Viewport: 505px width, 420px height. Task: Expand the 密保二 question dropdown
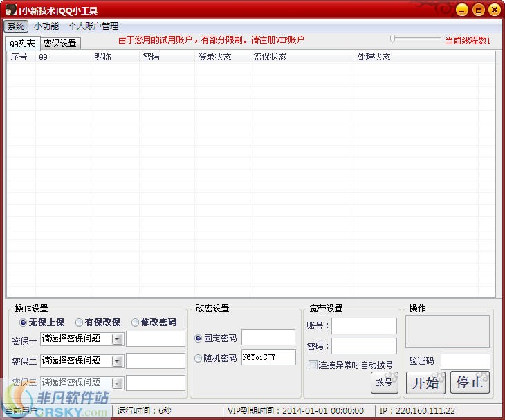(117, 361)
